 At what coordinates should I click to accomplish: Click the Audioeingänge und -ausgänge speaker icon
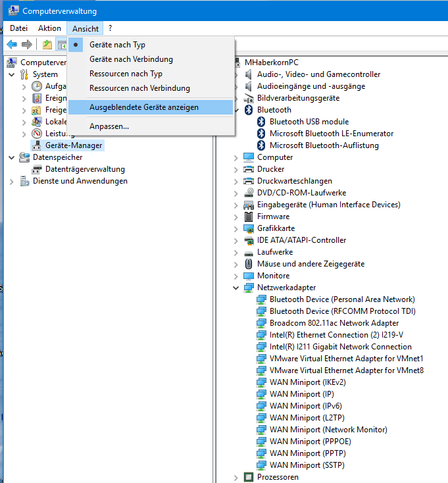pyautogui.click(x=249, y=86)
